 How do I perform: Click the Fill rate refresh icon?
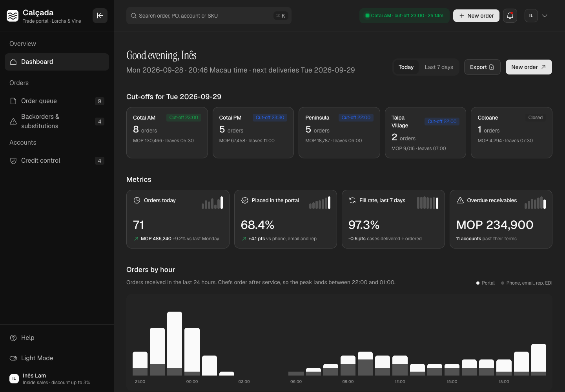coord(352,200)
